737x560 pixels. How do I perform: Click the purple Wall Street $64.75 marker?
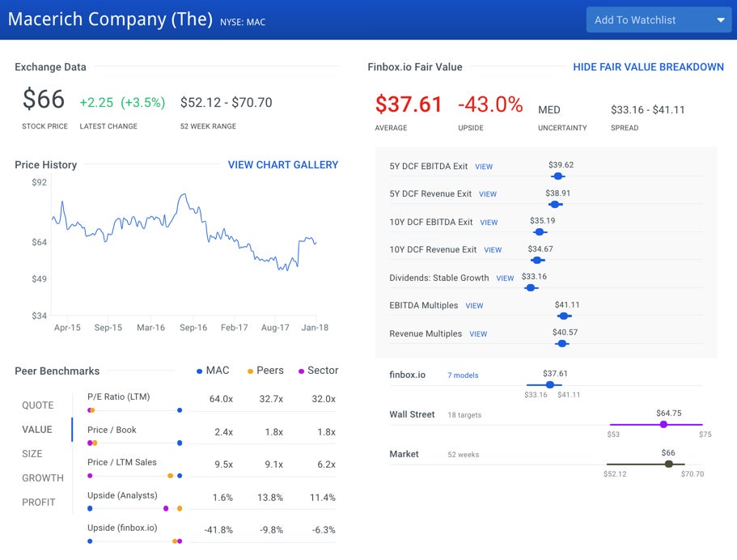pyautogui.click(x=663, y=424)
